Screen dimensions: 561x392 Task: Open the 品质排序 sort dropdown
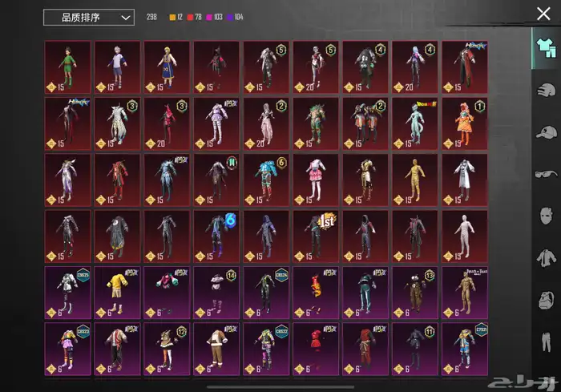point(88,17)
